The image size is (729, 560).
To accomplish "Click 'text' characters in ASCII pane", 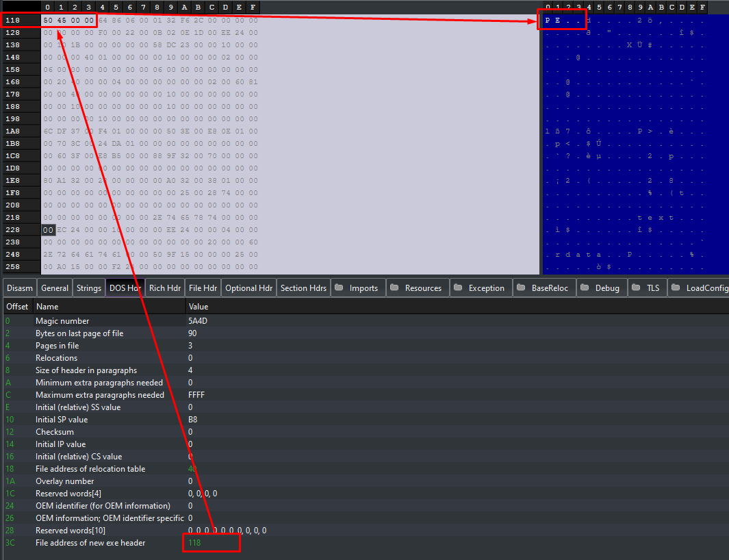I will [655, 218].
